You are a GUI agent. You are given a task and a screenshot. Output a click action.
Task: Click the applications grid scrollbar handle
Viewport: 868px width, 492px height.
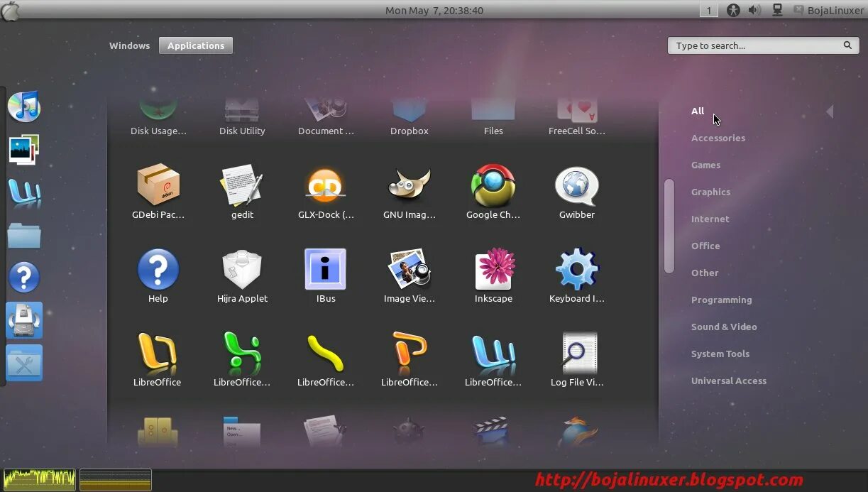point(669,226)
